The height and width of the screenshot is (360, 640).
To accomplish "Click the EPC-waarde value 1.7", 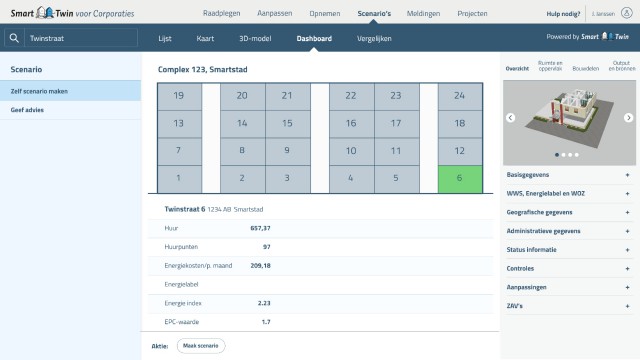I will pyautogui.click(x=266, y=322).
